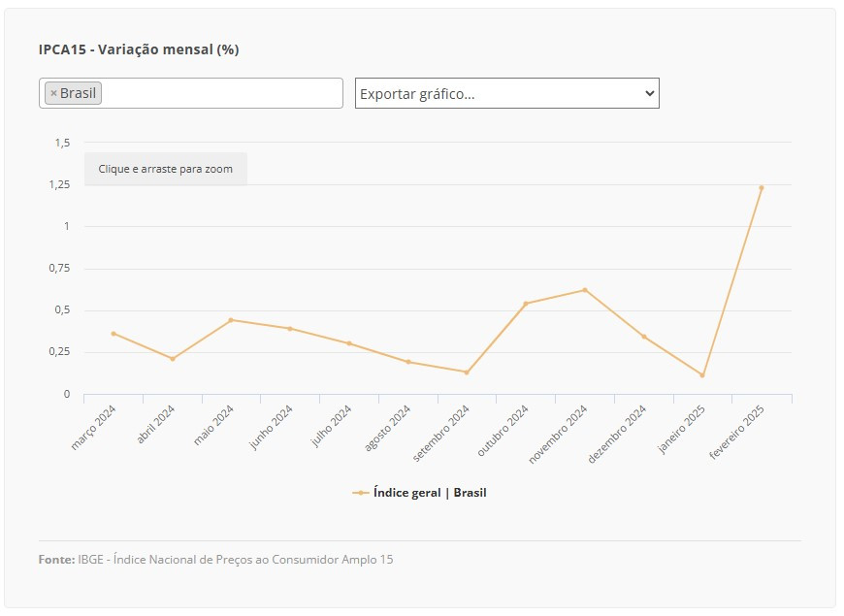Click the dezembro 2024 data point
The image size is (844, 616).
point(644,337)
